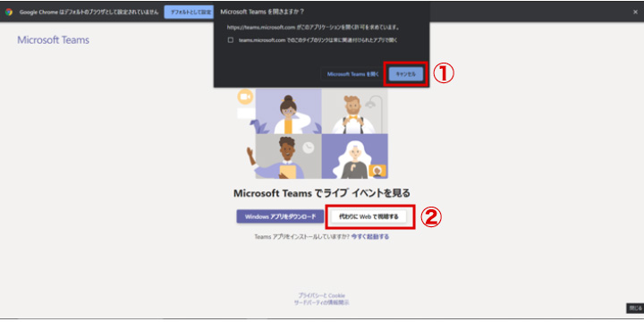The width and height of the screenshot is (644, 322).
Task: Open the サードパーティの情報開示 link
Action: pos(322,302)
